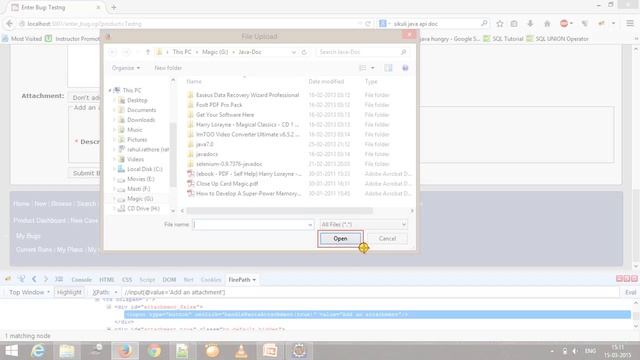This screenshot has height=360, width=640.
Task: Click the Eval button in FirePath
Action: pos(630,292)
